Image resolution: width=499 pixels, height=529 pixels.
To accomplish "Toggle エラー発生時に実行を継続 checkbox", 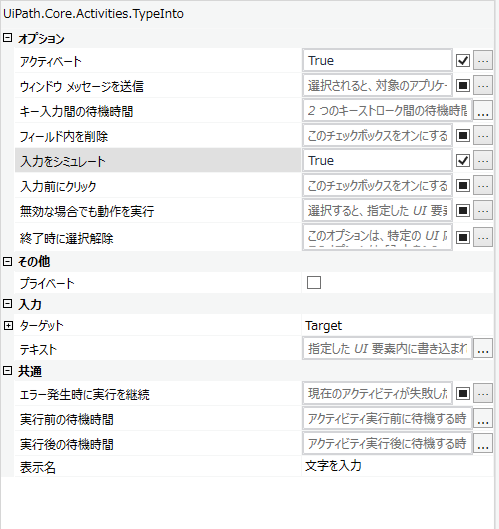I will coord(463,393).
